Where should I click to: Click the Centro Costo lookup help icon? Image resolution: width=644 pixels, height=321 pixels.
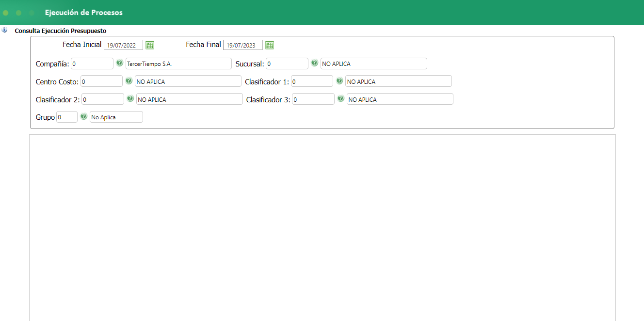[129, 81]
